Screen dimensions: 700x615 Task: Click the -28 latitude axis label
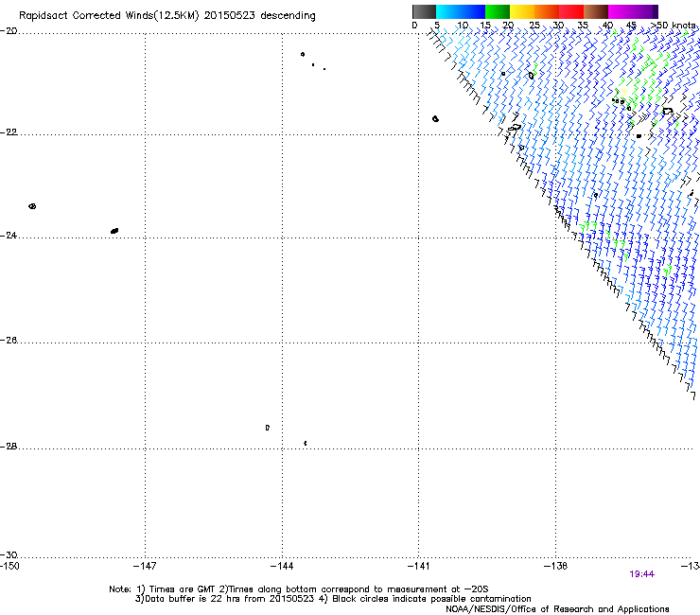click(x=9, y=447)
